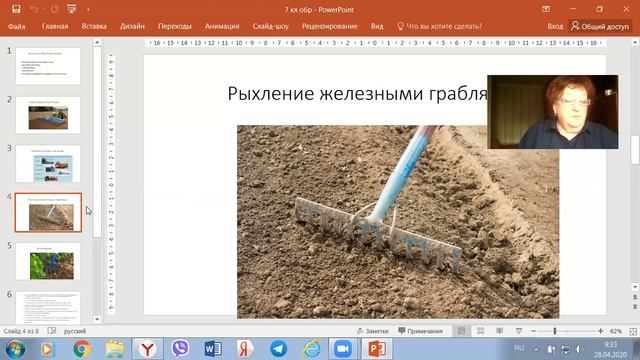Image resolution: width=640 pixels, height=360 pixels.
Task: Switch to Reading view icon
Action: [x=500, y=331]
